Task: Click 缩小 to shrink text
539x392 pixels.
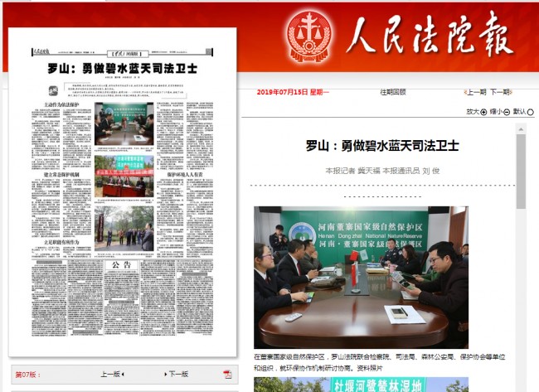Action: pos(496,112)
